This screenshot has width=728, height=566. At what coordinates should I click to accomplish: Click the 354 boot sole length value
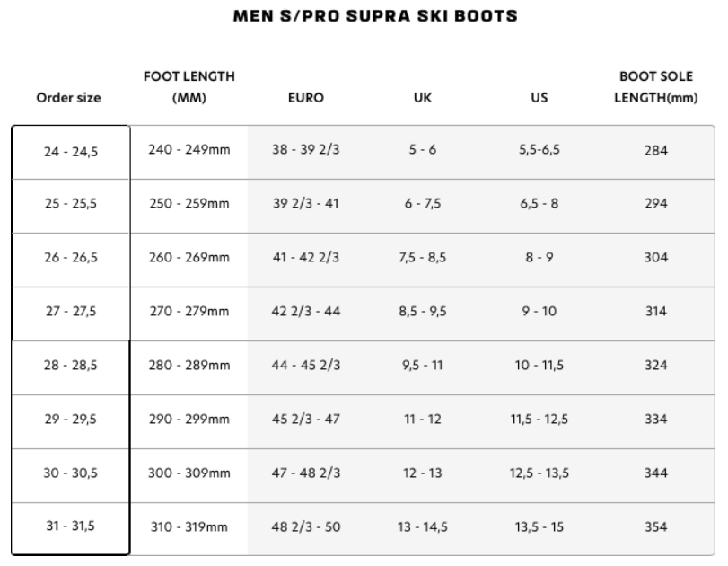pos(656,526)
